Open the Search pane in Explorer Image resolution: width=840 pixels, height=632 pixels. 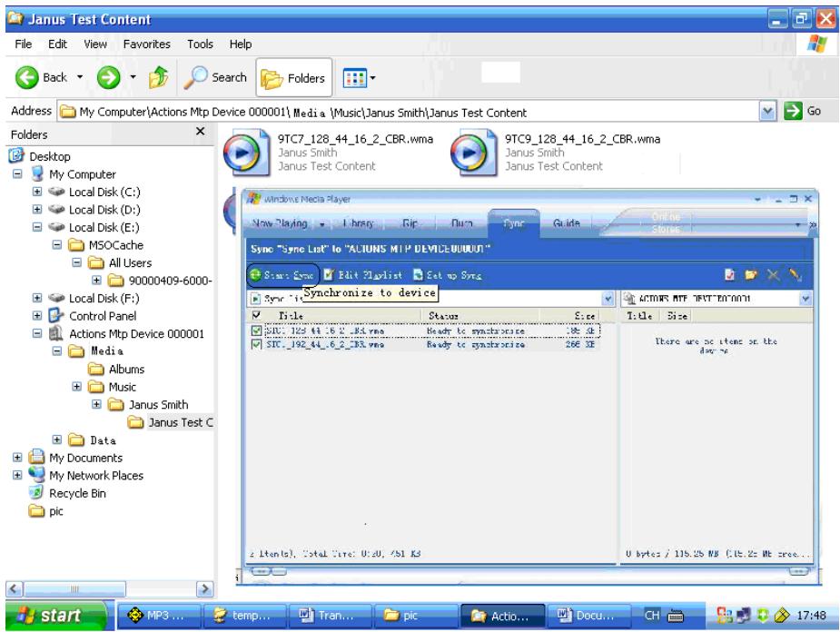coord(215,78)
